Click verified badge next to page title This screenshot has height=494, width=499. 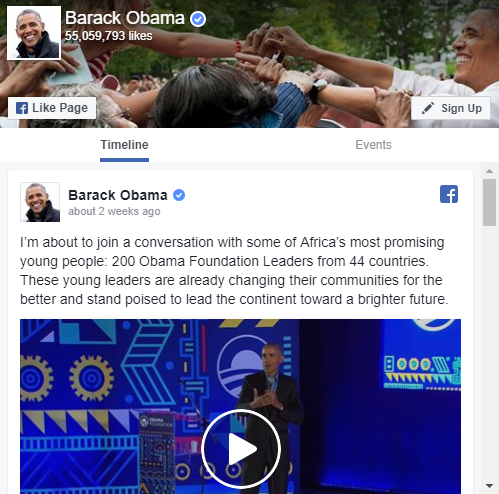pyautogui.click(x=198, y=19)
